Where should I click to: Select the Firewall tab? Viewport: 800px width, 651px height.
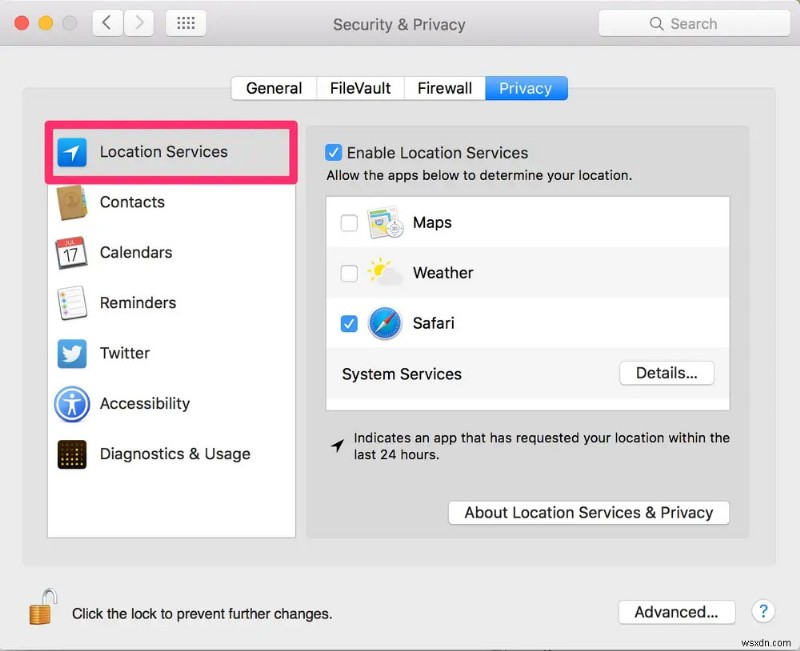tap(444, 88)
